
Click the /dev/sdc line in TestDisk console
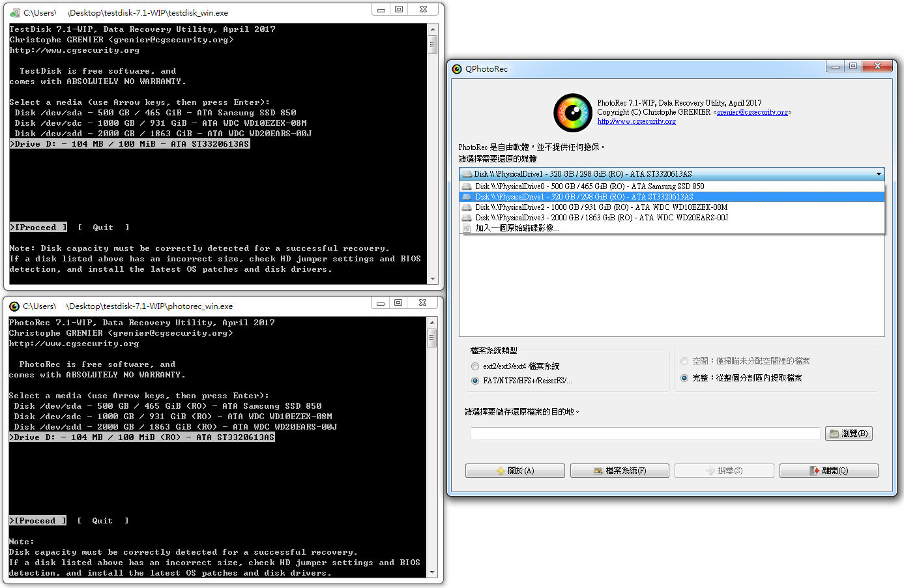tap(160, 123)
